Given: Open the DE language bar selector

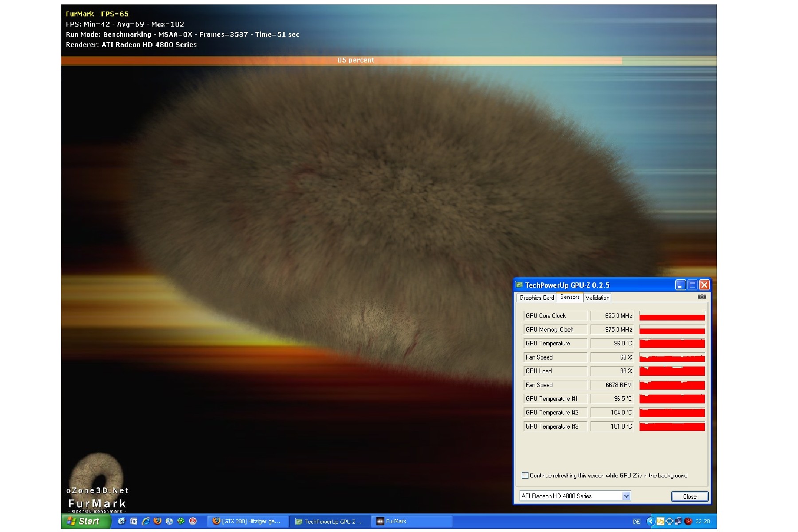Looking at the screenshot, I should tap(637, 521).
